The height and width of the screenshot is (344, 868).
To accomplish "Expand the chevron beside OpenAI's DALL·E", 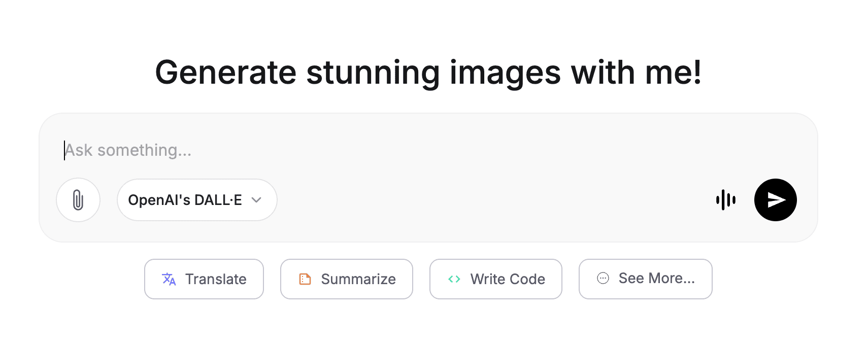I will (257, 200).
